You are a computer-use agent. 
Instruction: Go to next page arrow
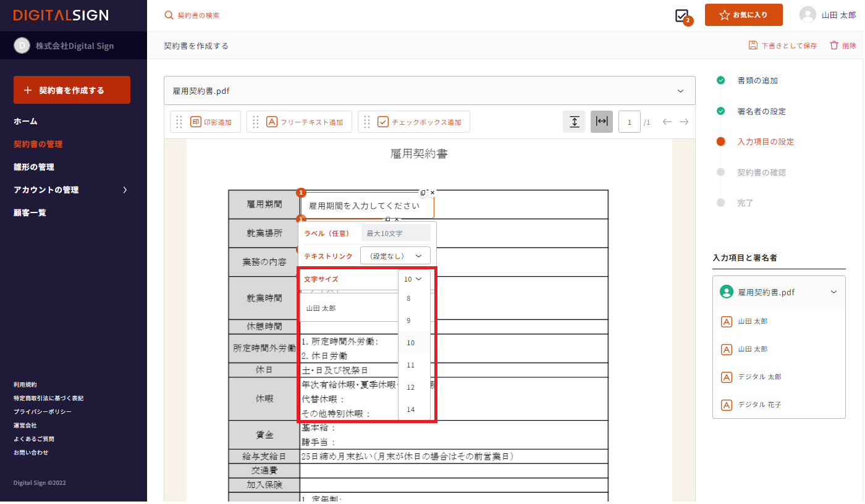(x=684, y=122)
